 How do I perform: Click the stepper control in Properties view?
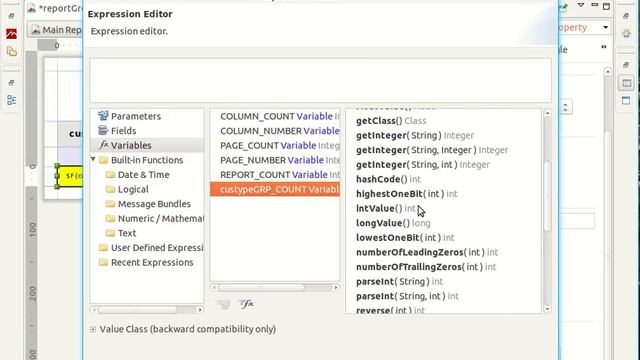[565, 107]
